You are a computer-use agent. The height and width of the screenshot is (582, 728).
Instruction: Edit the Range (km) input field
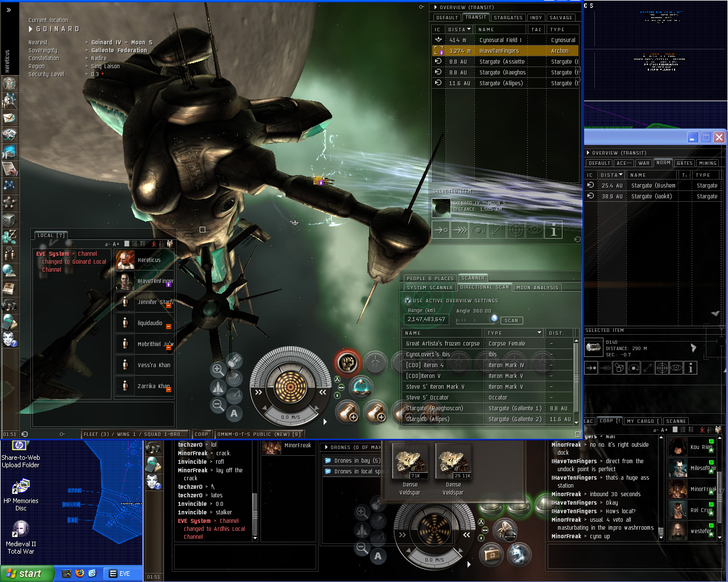point(427,319)
